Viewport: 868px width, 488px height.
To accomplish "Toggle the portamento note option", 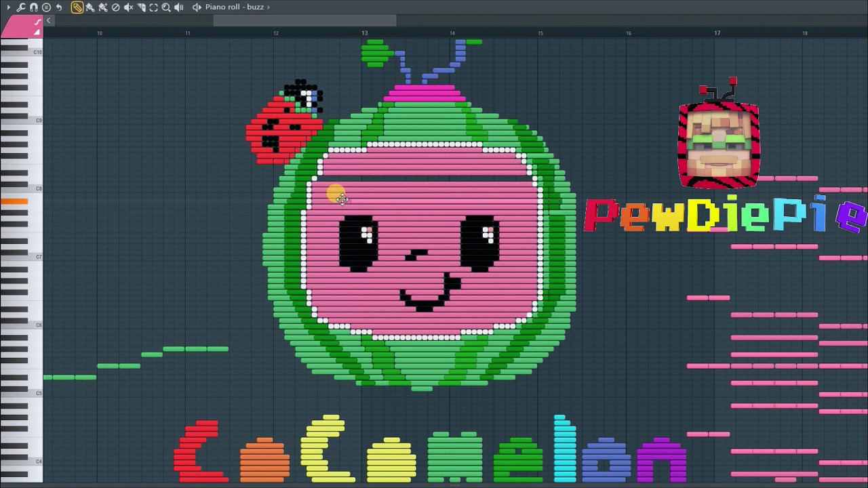I will tap(37, 22).
